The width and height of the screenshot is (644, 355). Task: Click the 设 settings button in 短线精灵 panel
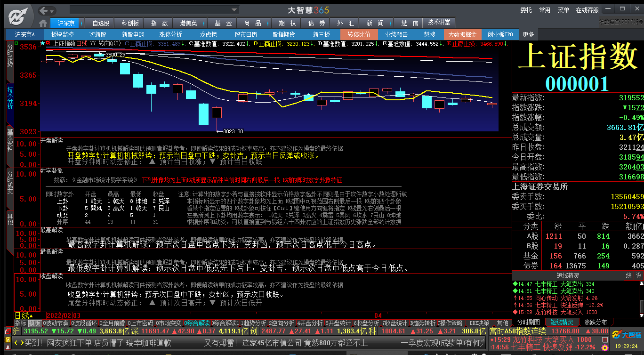coord(639,275)
